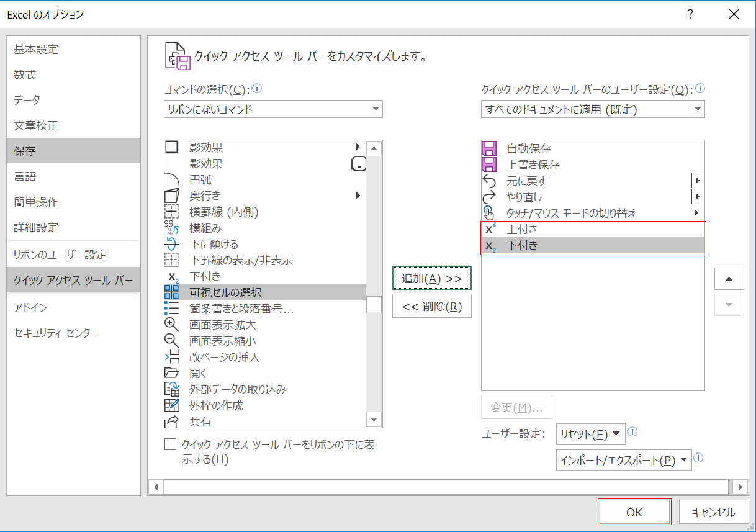Click the move up arrow button
The image size is (756, 532).
click(x=729, y=279)
